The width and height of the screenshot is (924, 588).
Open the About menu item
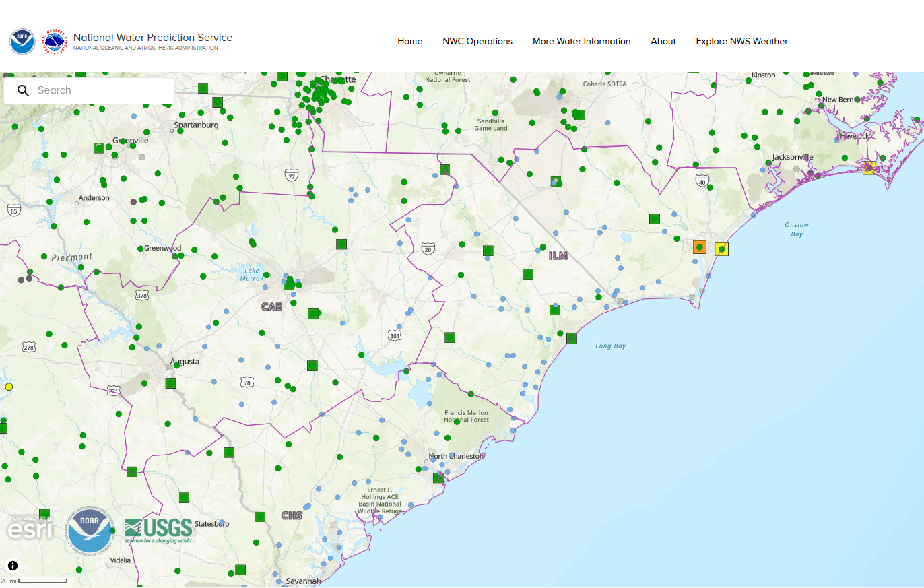click(663, 42)
